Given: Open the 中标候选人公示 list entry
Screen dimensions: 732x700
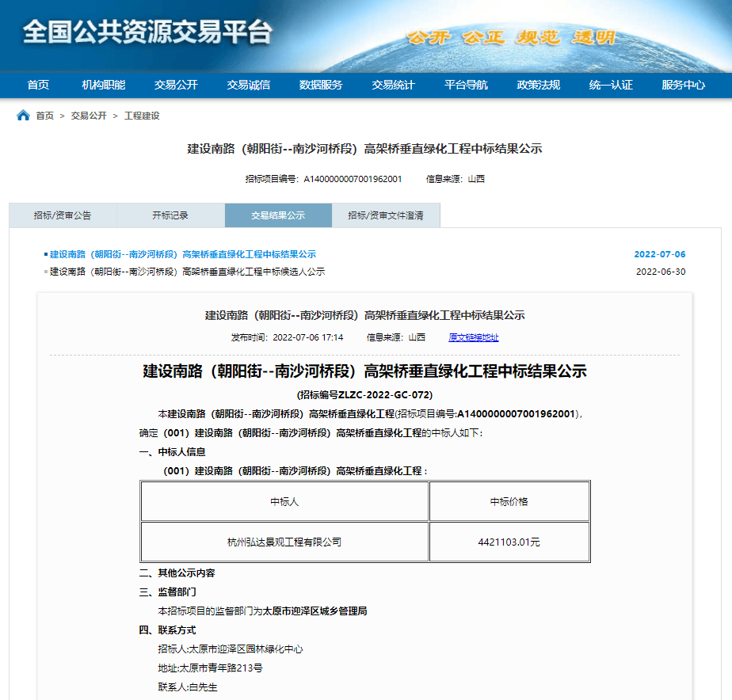Looking at the screenshot, I should pyautogui.click(x=187, y=272).
